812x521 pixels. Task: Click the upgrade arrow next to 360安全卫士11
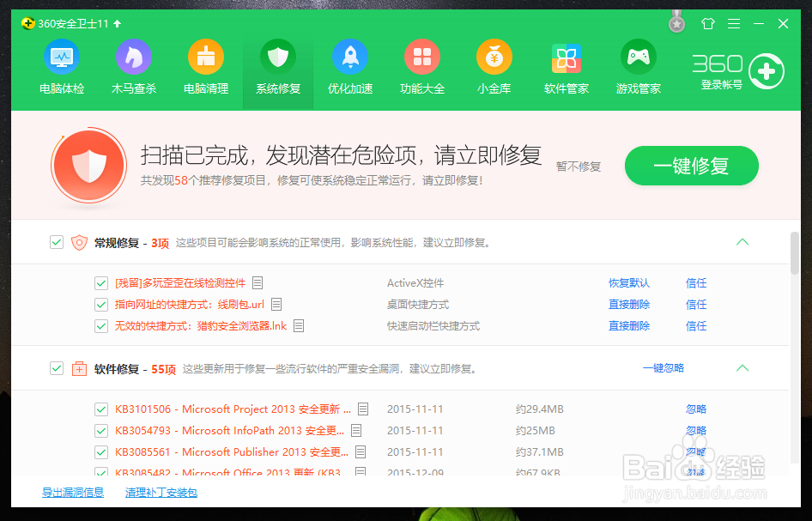pos(117,24)
